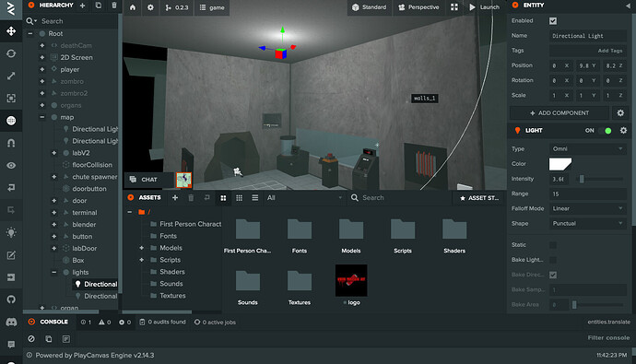Copy console output icon
This screenshot has width=636, height=364.
[x=48, y=338]
